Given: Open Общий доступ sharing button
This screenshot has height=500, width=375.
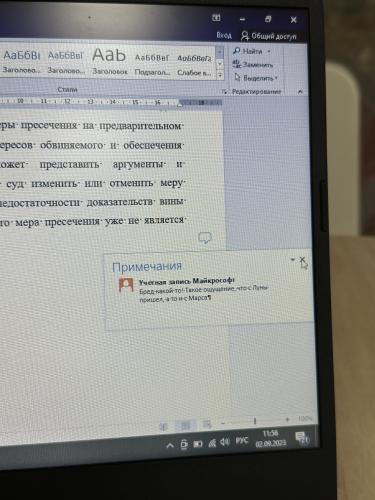Looking at the screenshot, I should [269, 36].
